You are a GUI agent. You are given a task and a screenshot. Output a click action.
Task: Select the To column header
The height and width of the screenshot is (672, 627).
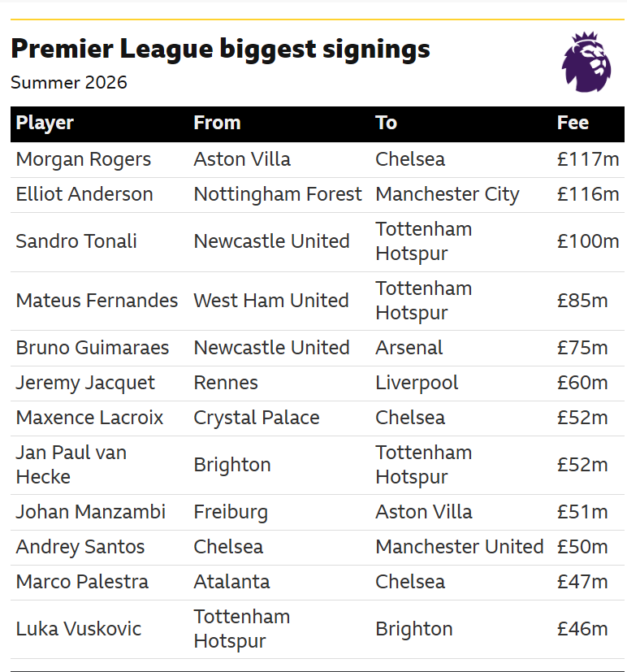point(387,123)
